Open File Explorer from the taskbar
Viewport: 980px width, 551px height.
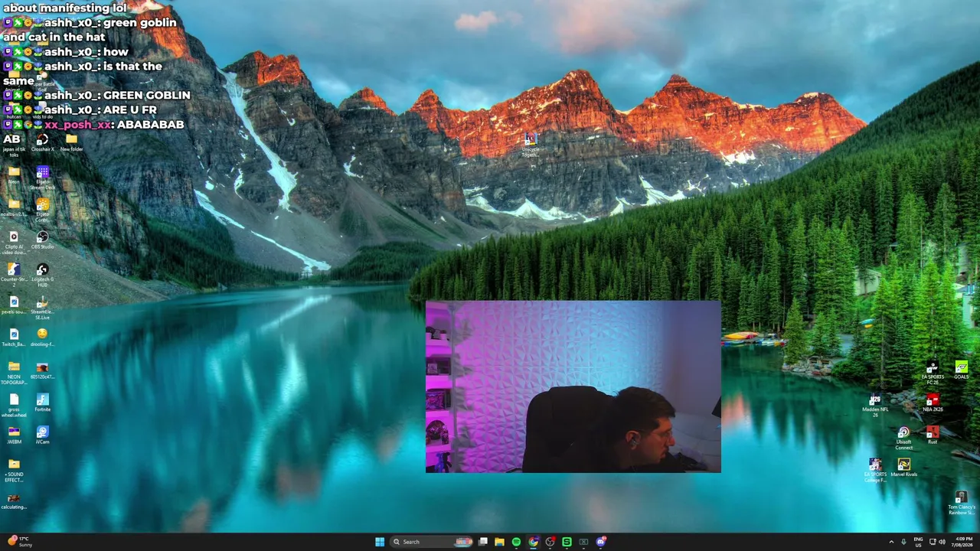point(499,542)
